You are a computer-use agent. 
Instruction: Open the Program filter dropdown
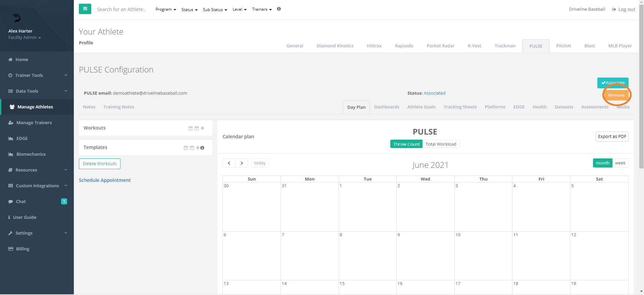click(x=165, y=9)
